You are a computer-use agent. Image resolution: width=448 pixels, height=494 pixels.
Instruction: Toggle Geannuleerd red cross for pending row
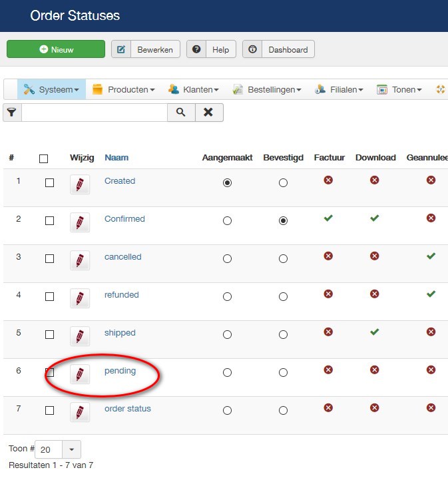(x=431, y=370)
